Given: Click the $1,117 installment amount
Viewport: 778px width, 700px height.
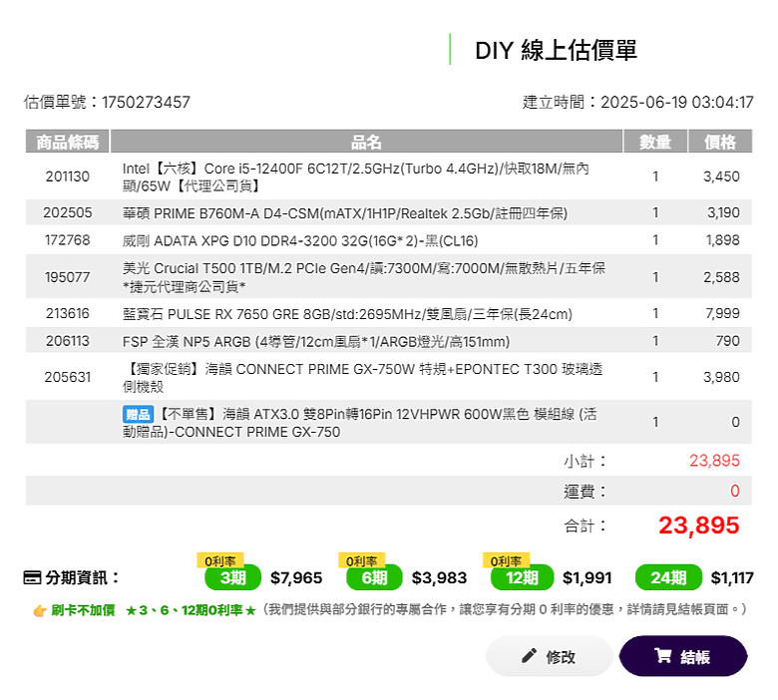Looking at the screenshot, I should [x=732, y=577].
